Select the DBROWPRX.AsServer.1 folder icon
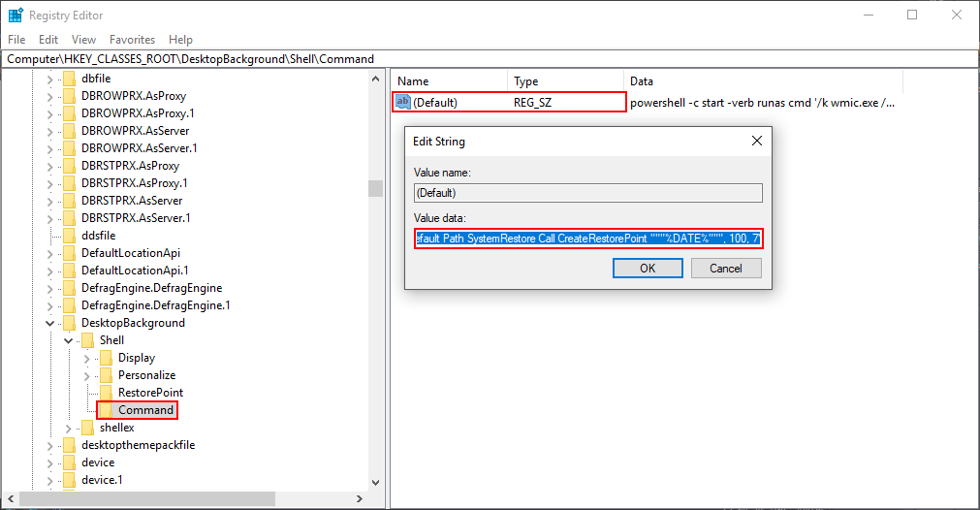 point(70,148)
